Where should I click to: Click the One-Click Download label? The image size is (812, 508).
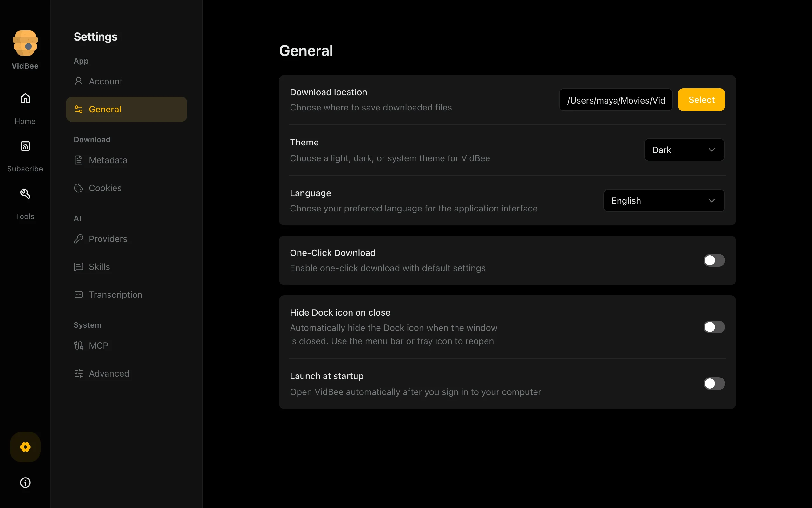[332, 253]
